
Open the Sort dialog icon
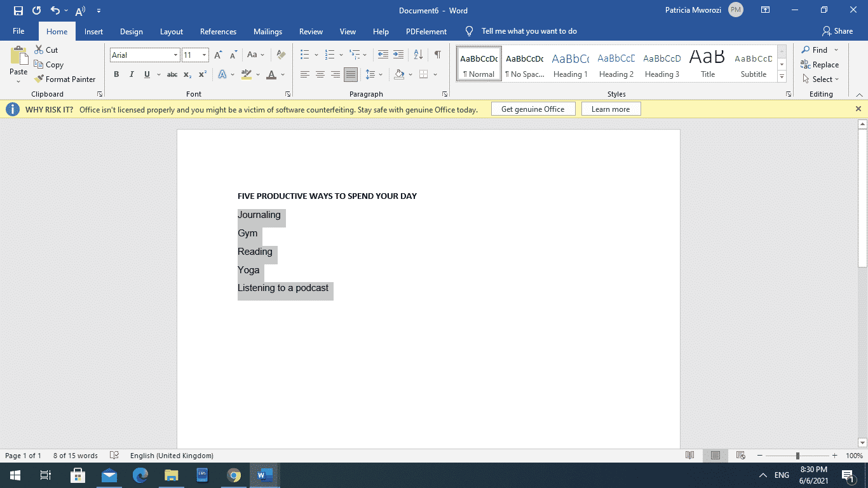(417, 55)
